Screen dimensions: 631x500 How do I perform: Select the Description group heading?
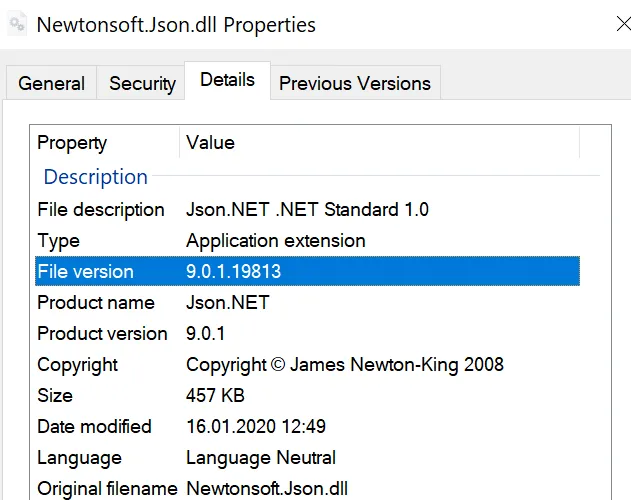95,177
